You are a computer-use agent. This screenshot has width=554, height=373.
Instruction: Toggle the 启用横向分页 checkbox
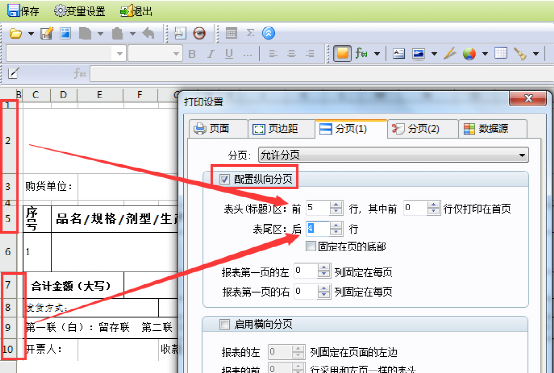[x=224, y=324]
